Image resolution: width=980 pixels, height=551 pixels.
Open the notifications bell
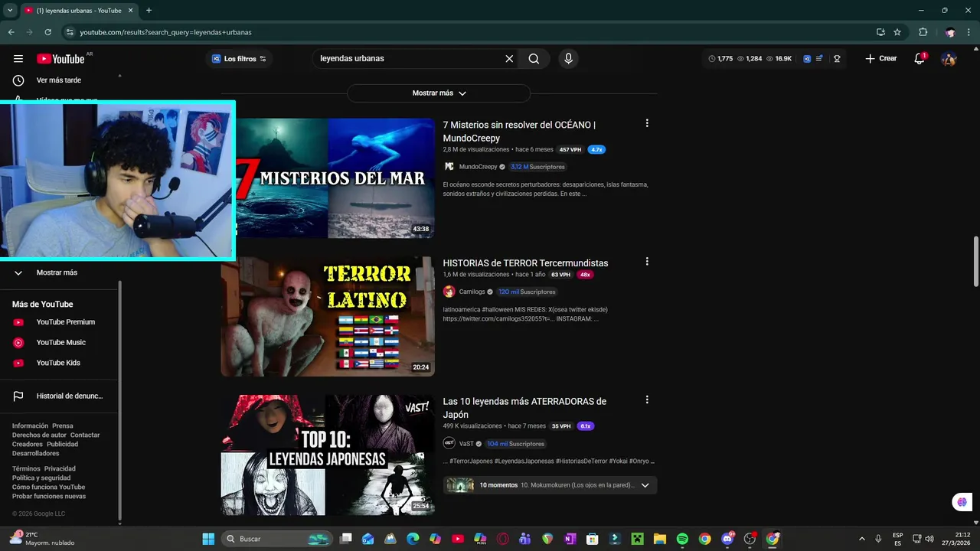(920, 59)
